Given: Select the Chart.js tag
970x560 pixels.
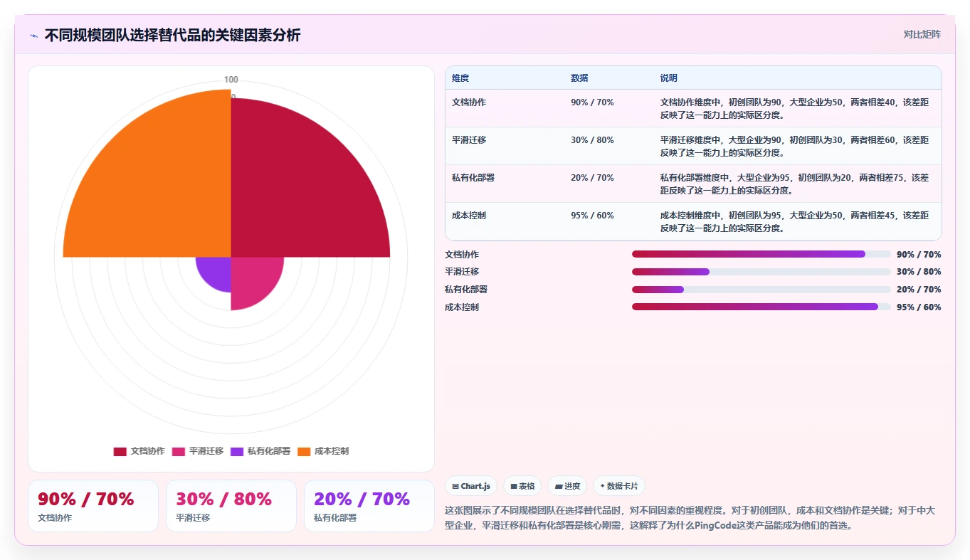Looking at the screenshot, I should tap(471, 486).
